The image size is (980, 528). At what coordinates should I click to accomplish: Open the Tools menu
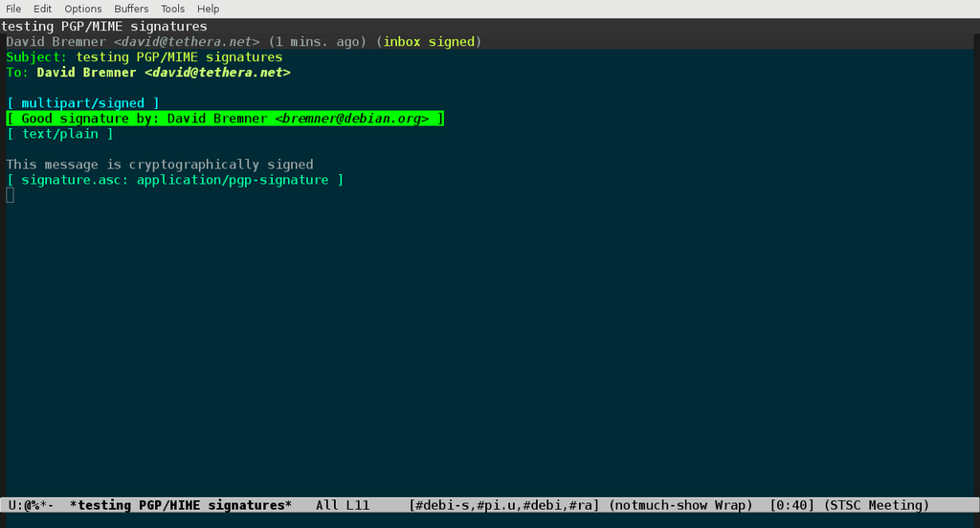172,9
